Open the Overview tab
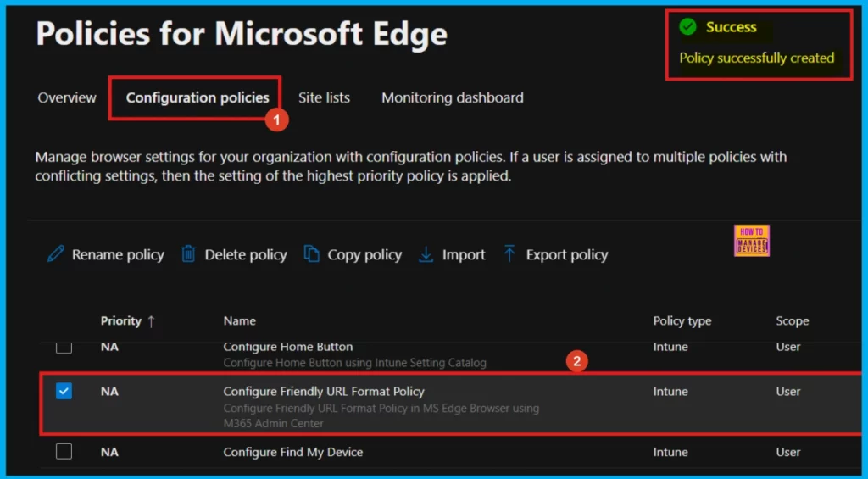This screenshot has width=868, height=479. tap(67, 97)
